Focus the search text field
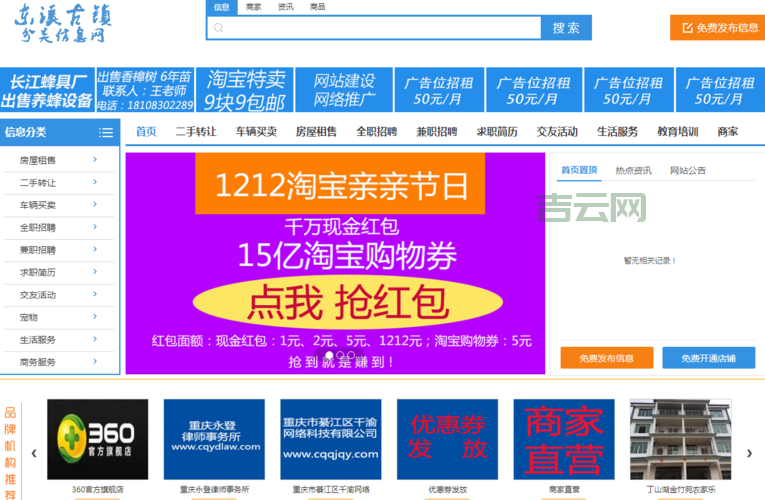This screenshot has width=765, height=500. (x=374, y=28)
